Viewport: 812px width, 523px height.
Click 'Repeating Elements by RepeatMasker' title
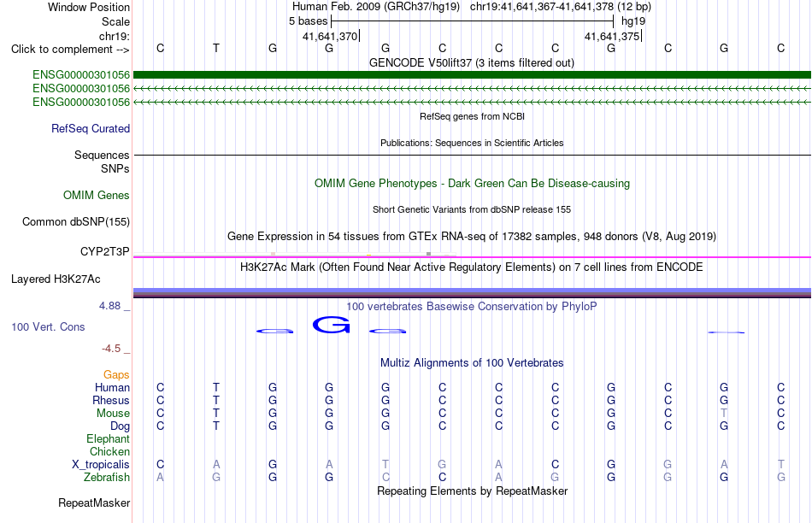pyautogui.click(x=473, y=491)
